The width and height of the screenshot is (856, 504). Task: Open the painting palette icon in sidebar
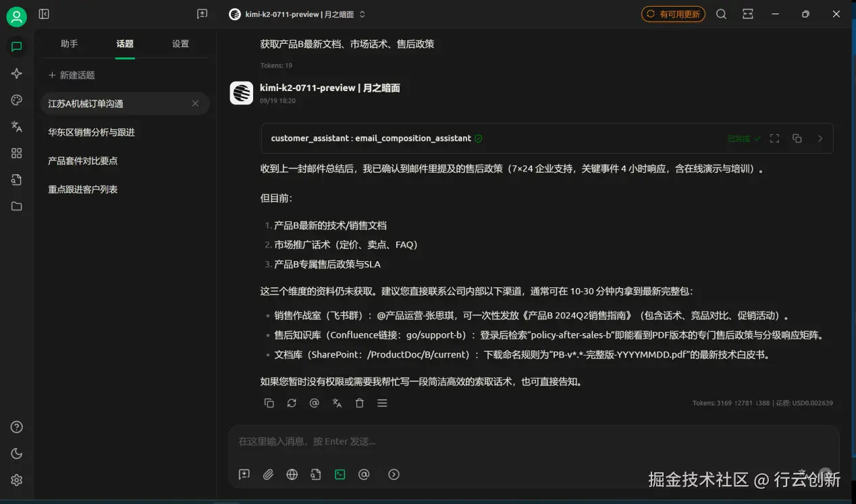17,100
